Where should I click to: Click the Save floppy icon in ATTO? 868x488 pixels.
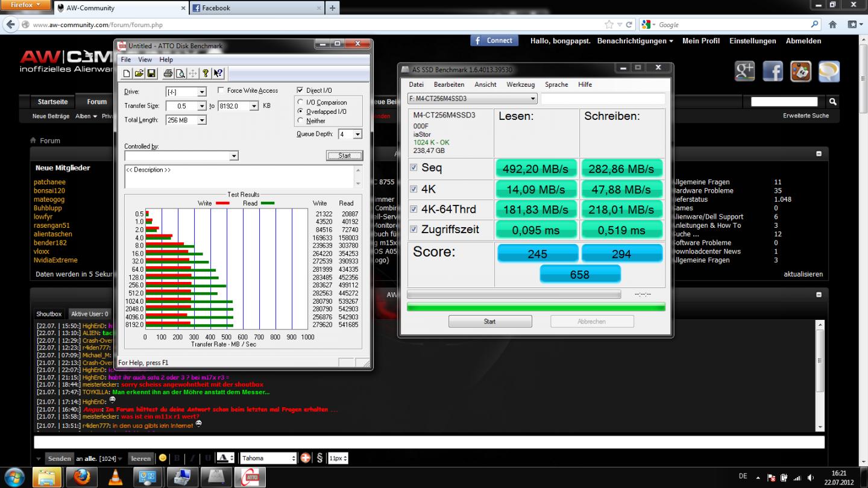(x=151, y=74)
